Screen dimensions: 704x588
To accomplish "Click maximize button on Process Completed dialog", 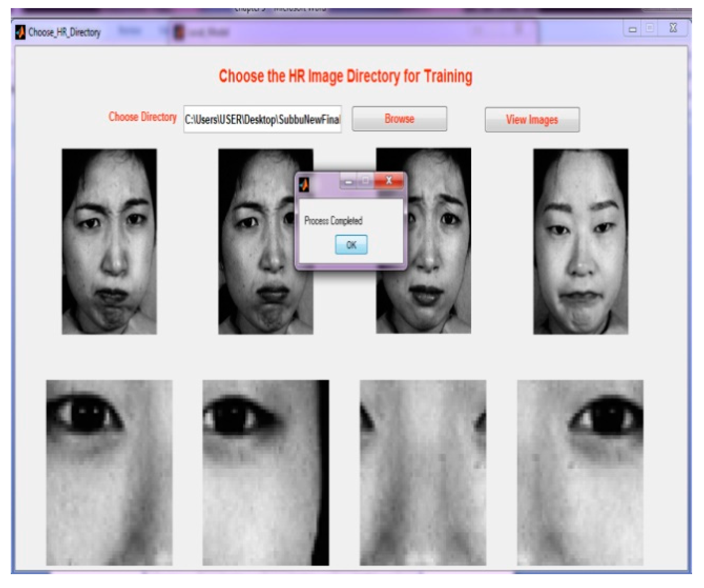I will [365, 180].
